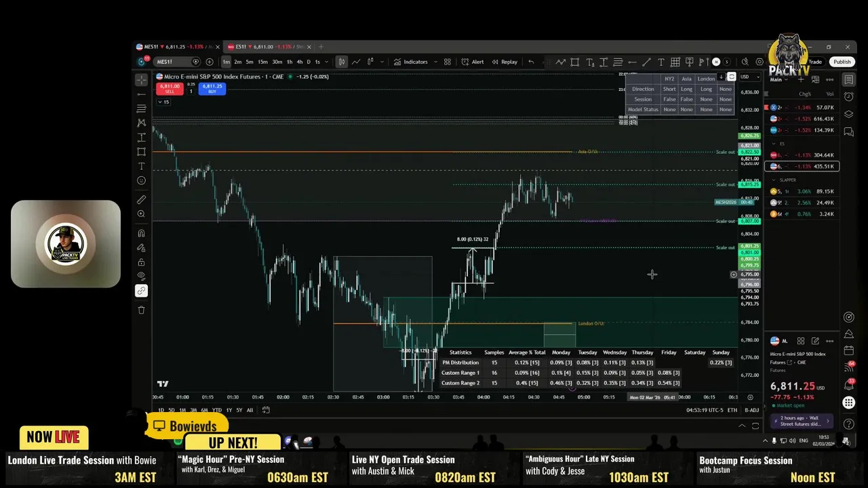Select the trend line drawing tool
The height and width of the screenshot is (488, 868).
[x=141, y=94]
